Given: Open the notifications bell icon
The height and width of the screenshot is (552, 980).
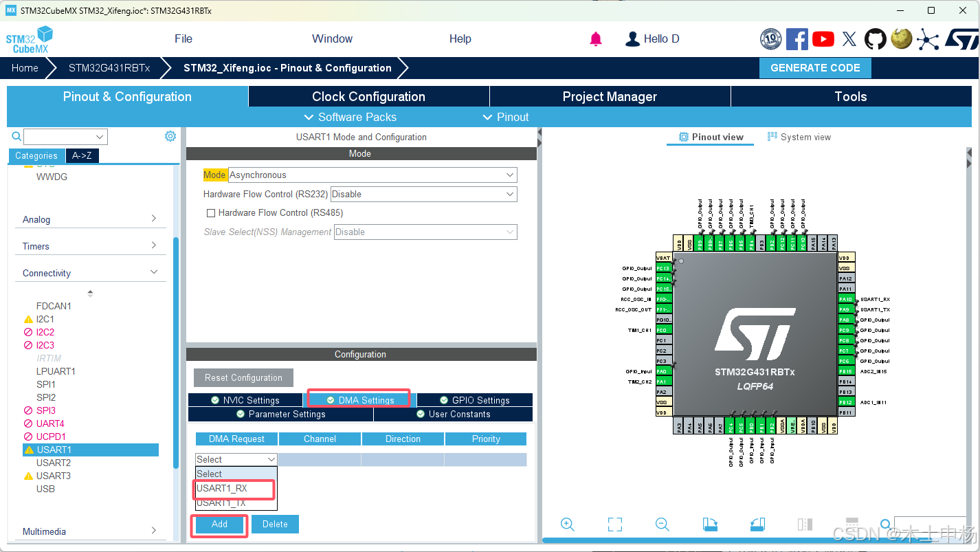Looking at the screenshot, I should (596, 39).
